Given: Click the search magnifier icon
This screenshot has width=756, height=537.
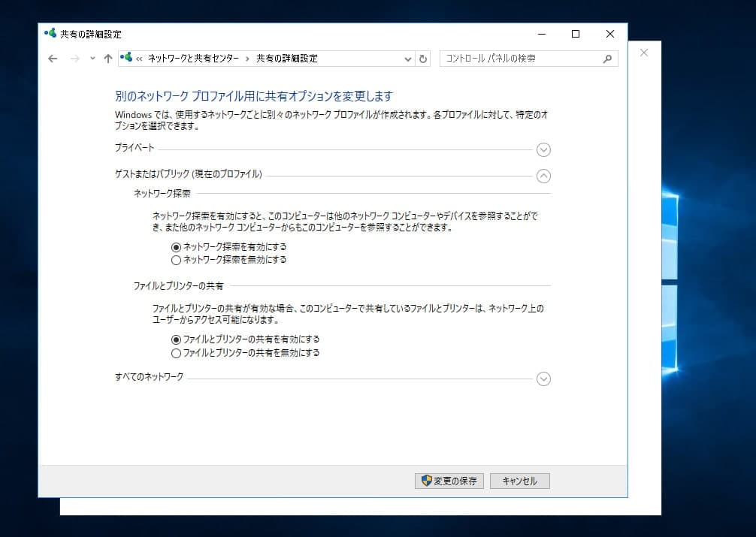Looking at the screenshot, I should tap(607, 59).
